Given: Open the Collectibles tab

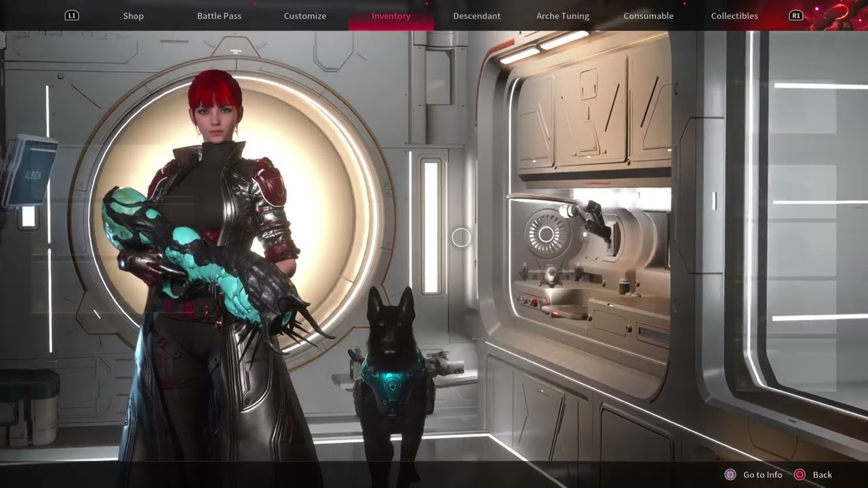Looking at the screenshot, I should coord(734,16).
